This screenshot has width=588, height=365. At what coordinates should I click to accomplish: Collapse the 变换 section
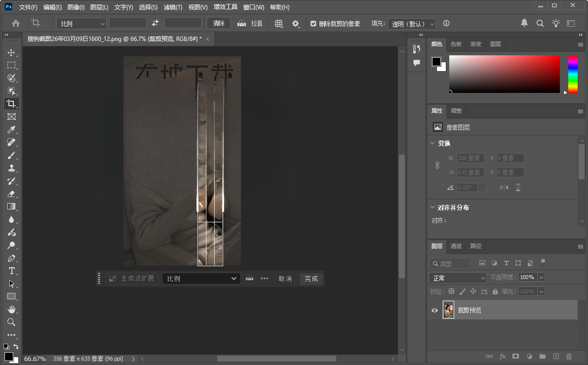[432, 143]
